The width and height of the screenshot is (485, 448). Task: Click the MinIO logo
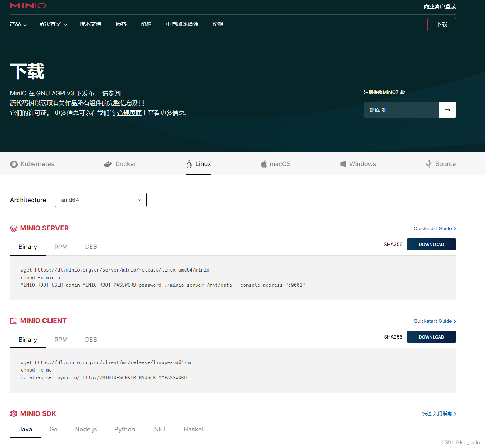(x=28, y=6)
